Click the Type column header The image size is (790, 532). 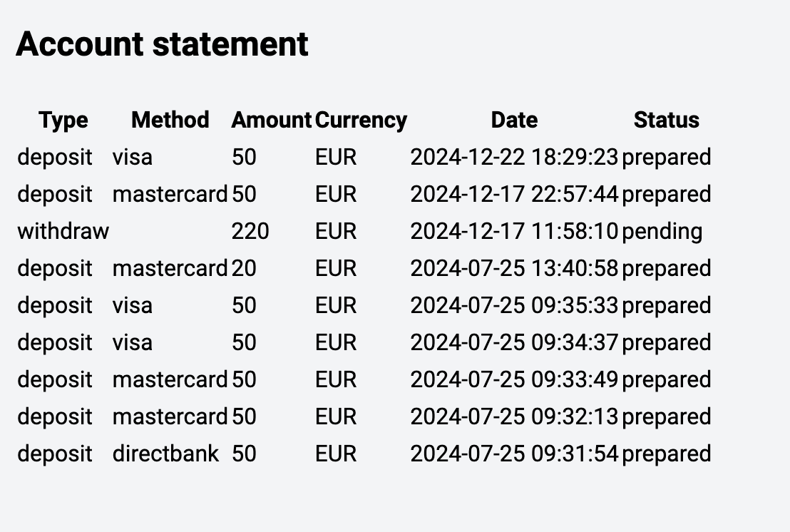click(63, 120)
